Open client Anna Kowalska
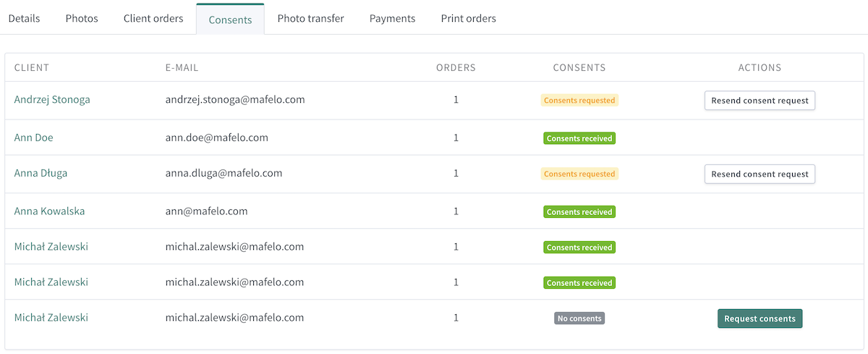Screen dimensions: 868x354 click(x=49, y=211)
